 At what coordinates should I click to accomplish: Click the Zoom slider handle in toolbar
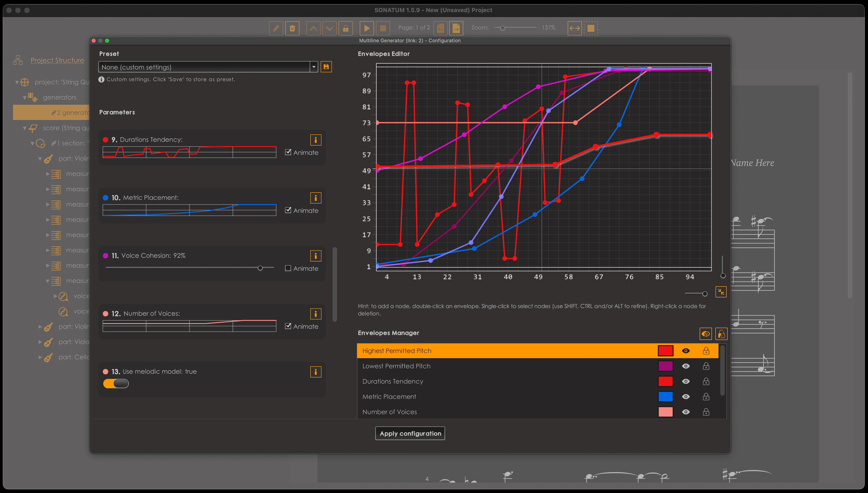point(503,28)
